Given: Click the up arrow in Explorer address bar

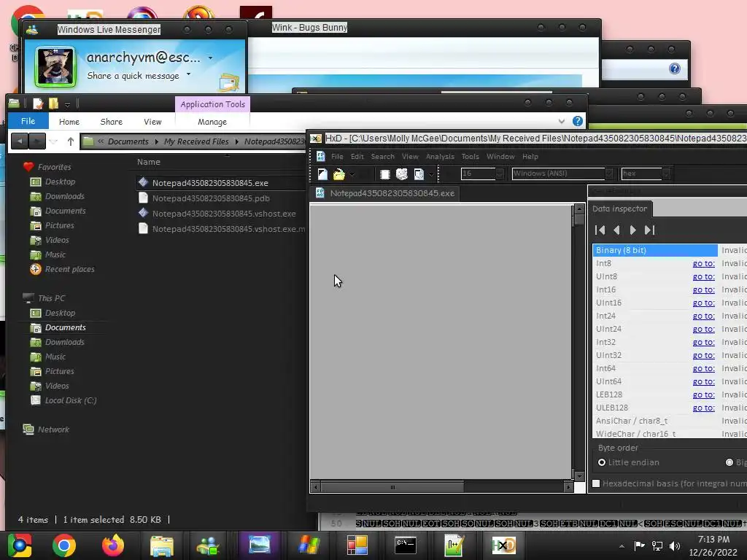Looking at the screenshot, I should (71, 141).
